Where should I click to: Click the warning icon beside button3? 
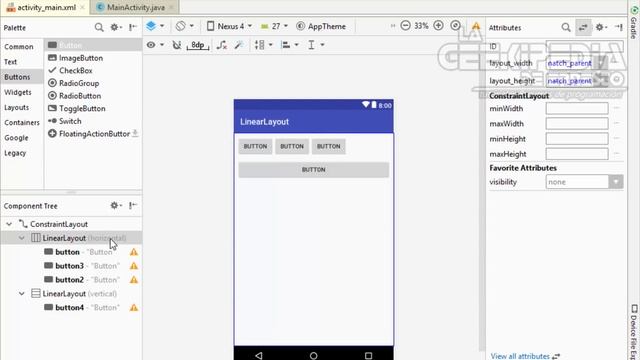click(x=134, y=266)
